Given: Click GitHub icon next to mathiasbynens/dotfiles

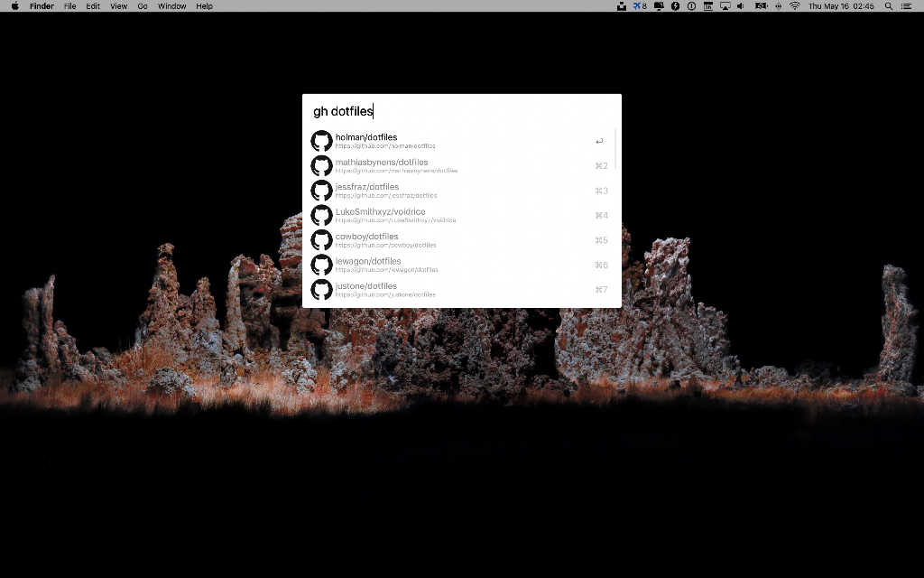Looking at the screenshot, I should [x=321, y=166].
